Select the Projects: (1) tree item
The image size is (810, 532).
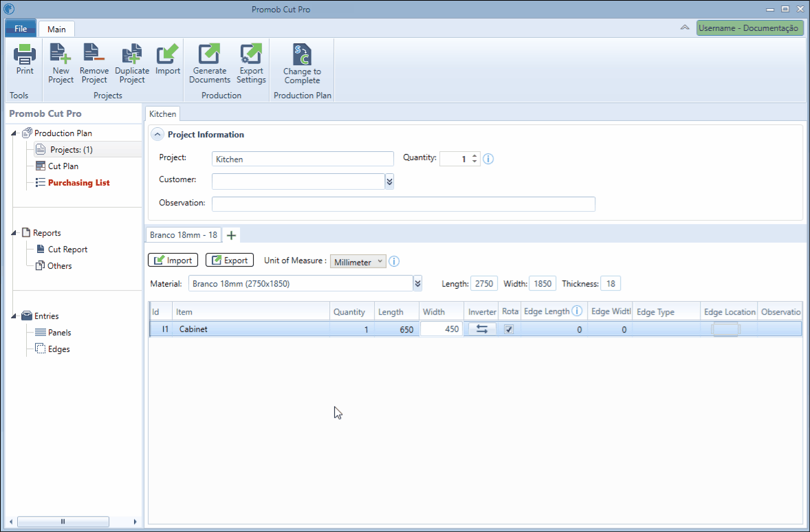click(x=72, y=149)
